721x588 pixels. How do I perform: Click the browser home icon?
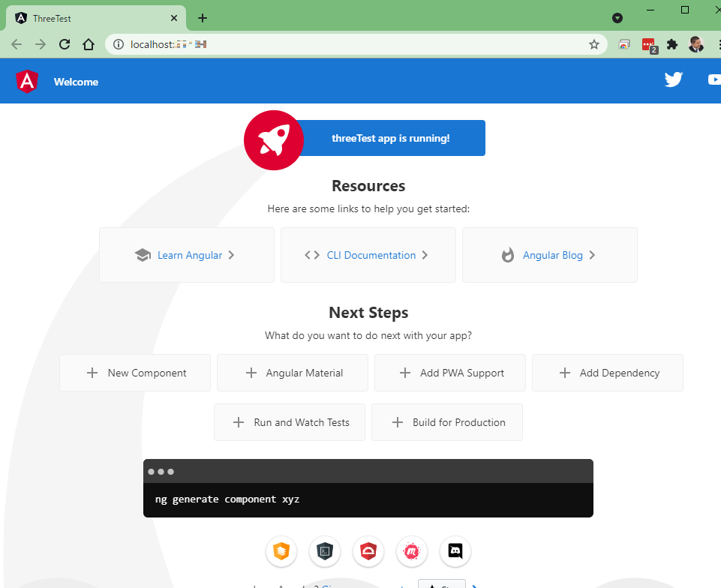(89, 44)
